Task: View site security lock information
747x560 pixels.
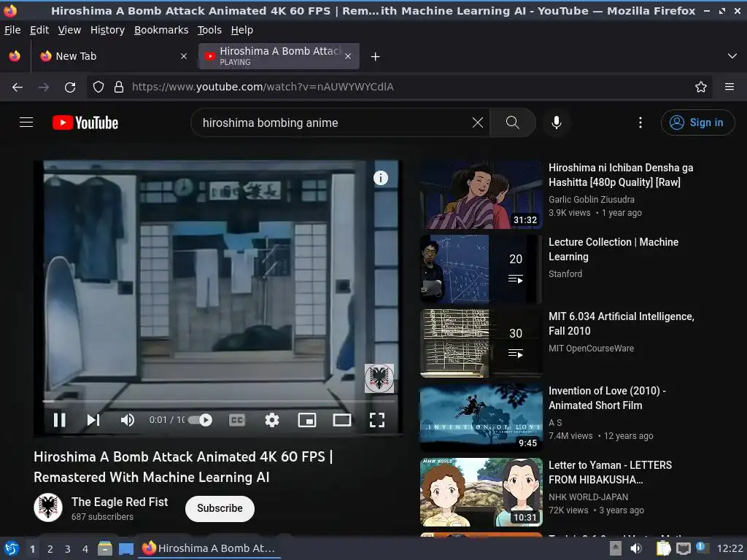Action: tap(119, 87)
